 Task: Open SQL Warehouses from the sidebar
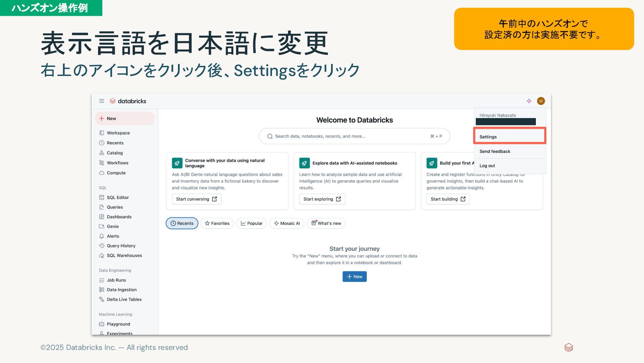(x=124, y=256)
